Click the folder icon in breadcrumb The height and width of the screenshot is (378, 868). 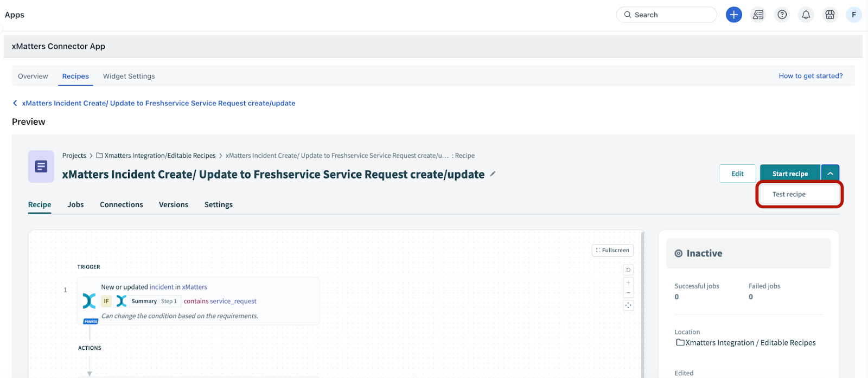pyautogui.click(x=99, y=156)
